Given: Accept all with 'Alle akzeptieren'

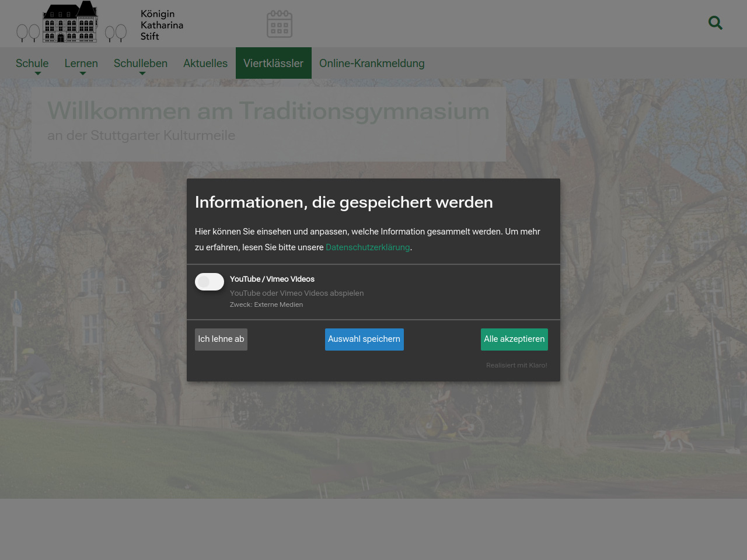Looking at the screenshot, I should tap(514, 339).
